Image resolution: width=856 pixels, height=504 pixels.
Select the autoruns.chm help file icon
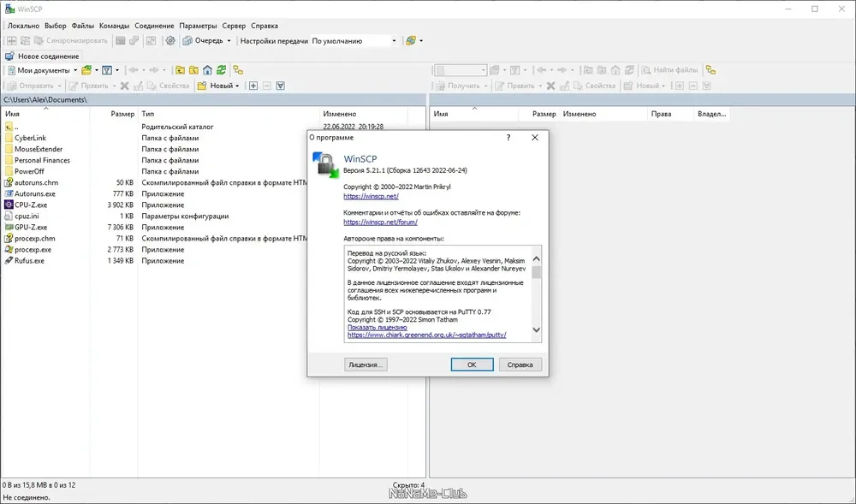click(x=9, y=182)
